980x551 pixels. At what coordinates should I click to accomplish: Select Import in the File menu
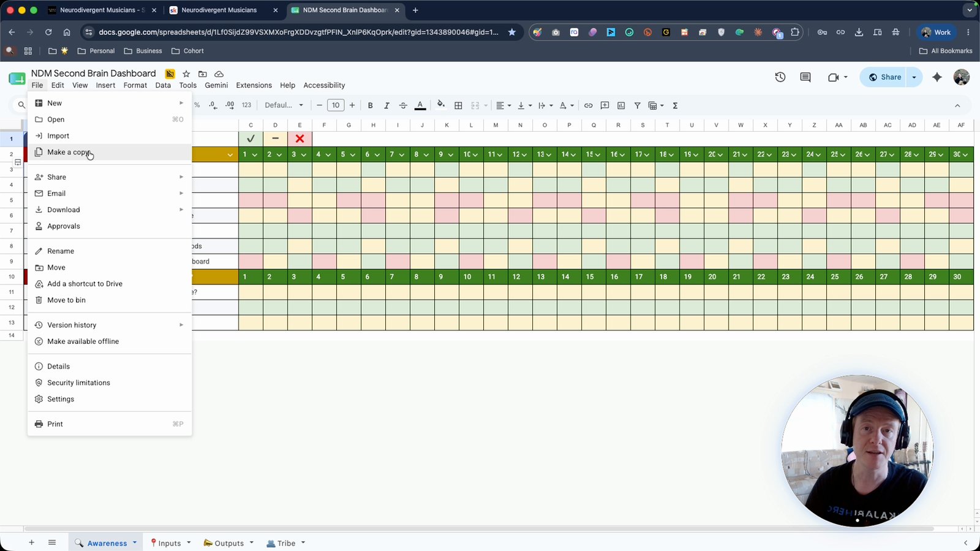[x=110, y=136]
